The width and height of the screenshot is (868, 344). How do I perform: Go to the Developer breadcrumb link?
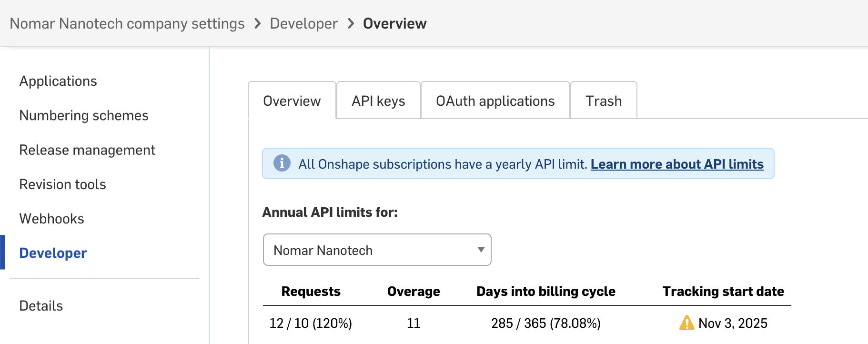pos(304,23)
